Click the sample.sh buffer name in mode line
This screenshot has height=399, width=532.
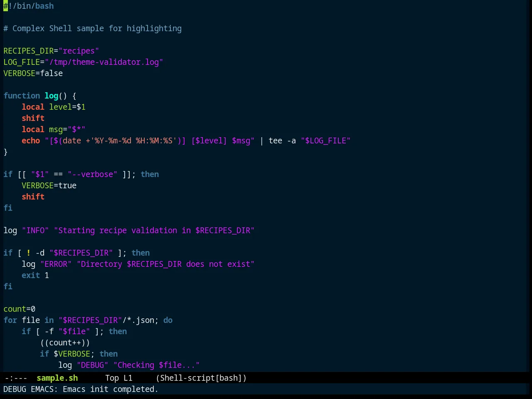57,378
